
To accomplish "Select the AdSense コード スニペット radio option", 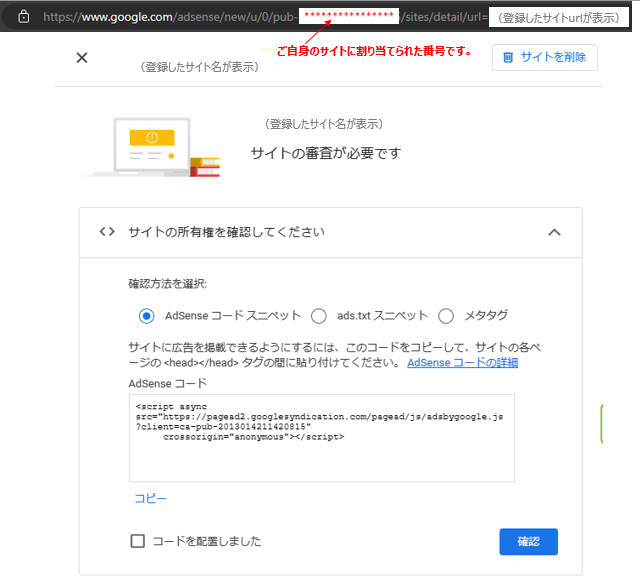I will coord(147,316).
